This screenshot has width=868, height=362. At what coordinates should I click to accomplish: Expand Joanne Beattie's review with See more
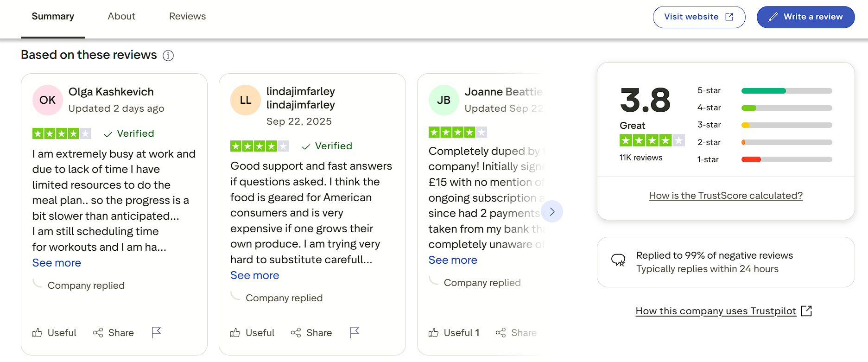(x=453, y=260)
